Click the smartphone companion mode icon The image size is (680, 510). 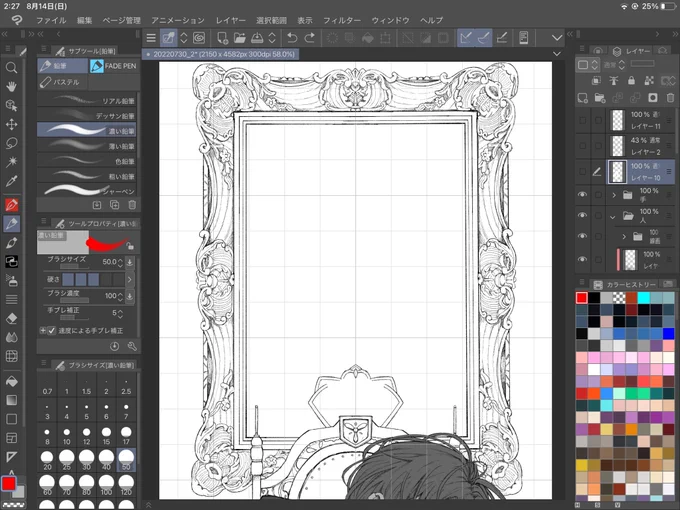(523, 38)
